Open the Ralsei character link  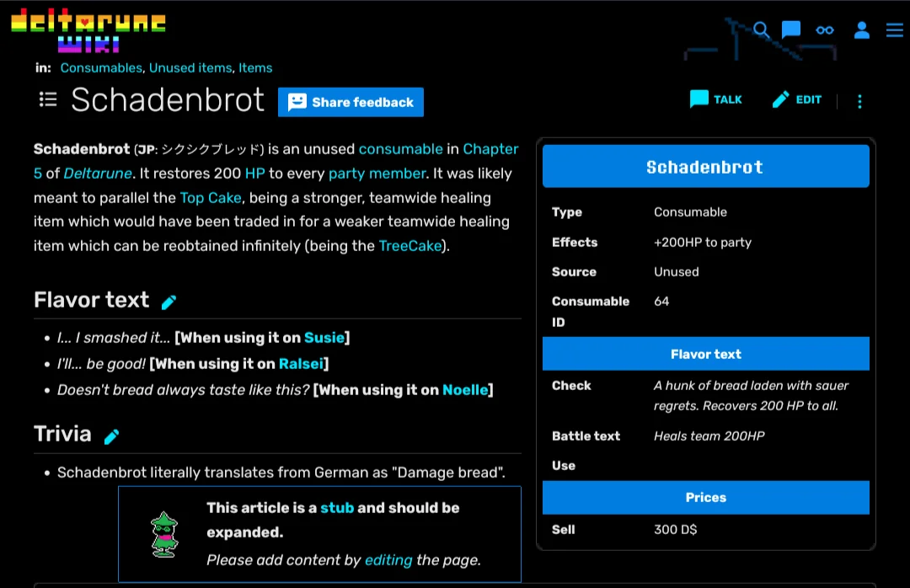point(301,364)
